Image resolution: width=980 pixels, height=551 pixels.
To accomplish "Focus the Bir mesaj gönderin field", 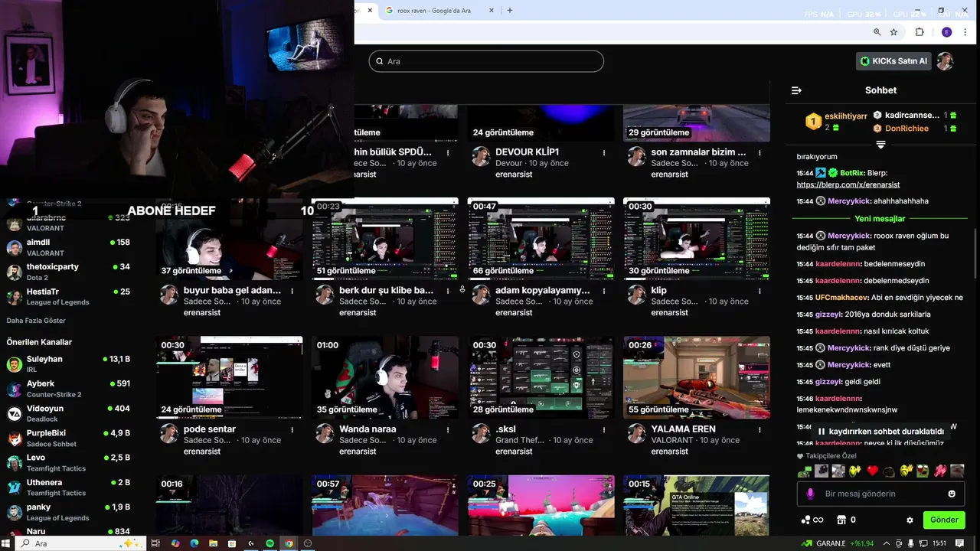I will point(880,494).
